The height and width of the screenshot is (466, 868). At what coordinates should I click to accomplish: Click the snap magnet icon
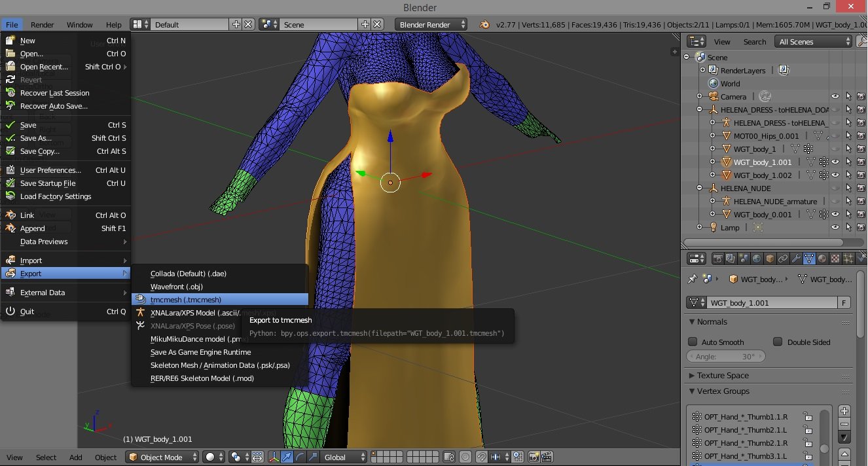481,457
